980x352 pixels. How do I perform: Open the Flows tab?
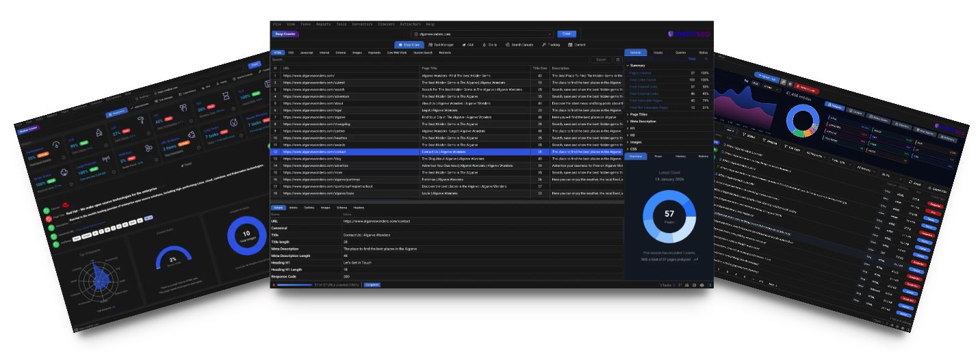click(658, 156)
